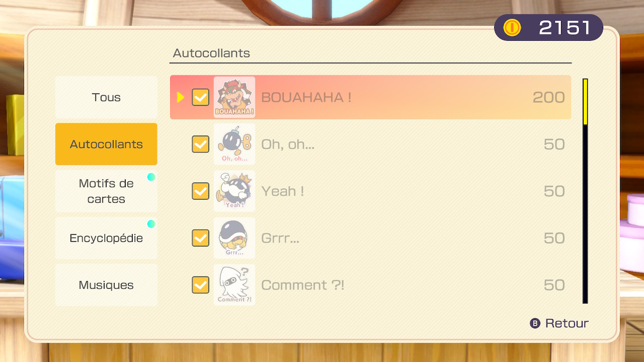The height and width of the screenshot is (362, 644).
Task: Uncheck the "Grrr..." sticker checkbox
Action: (x=200, y=238)
